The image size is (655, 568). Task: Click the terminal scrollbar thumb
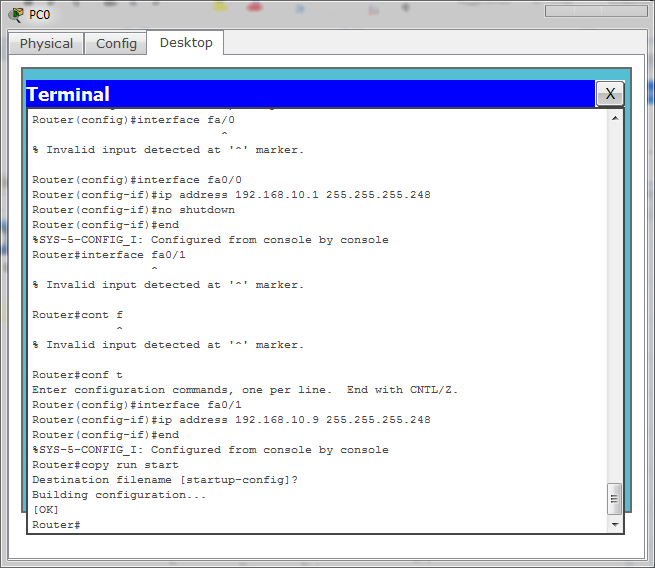tap(614, 499)
